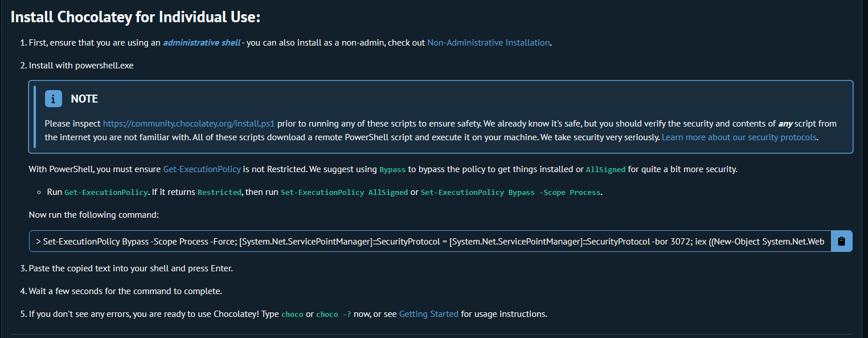Follow the Learn more about our security protocols link
This screenshot has height=338, width=868.
pyautogui.click(x=739, y=137)
